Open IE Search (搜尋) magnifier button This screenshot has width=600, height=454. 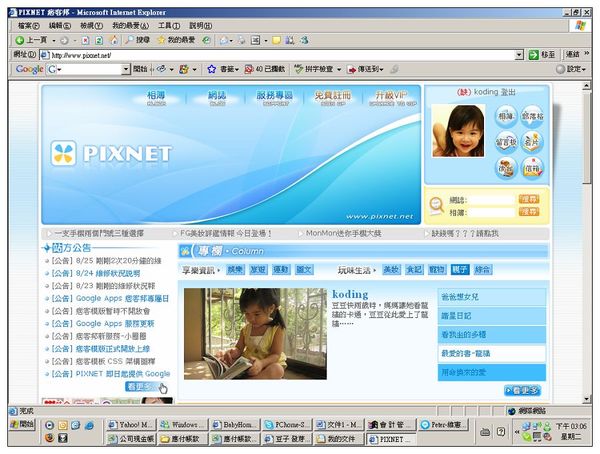[138, 40]
